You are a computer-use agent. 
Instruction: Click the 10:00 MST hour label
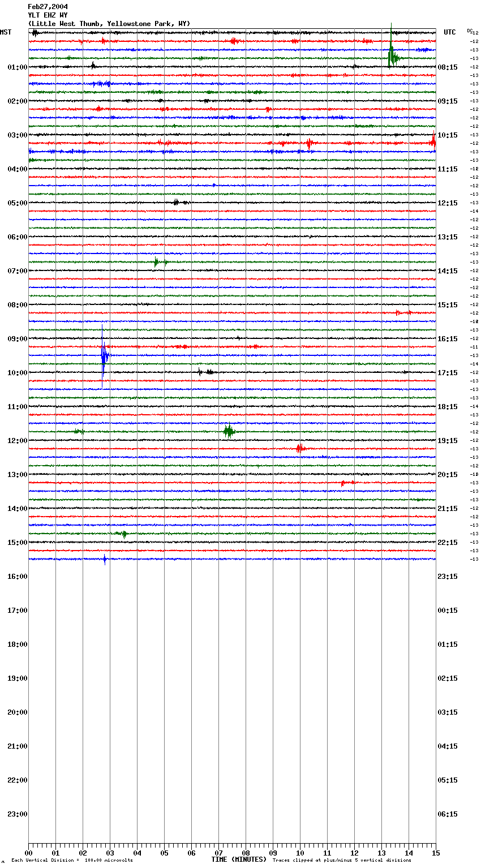(x=18, y=373)
